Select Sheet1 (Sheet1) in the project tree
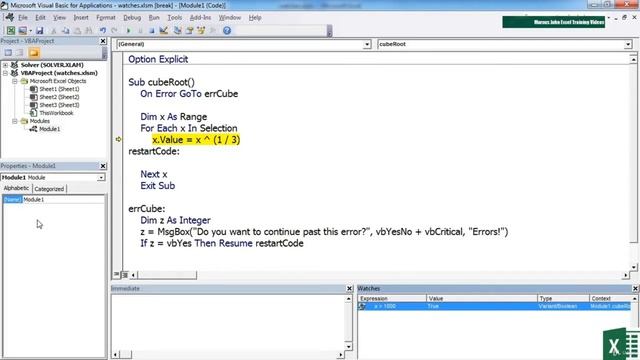 click(59, 89)
